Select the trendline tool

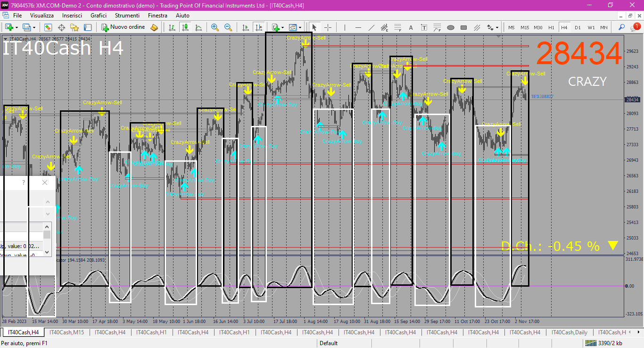pyautogui.click(x=371, y=27)
